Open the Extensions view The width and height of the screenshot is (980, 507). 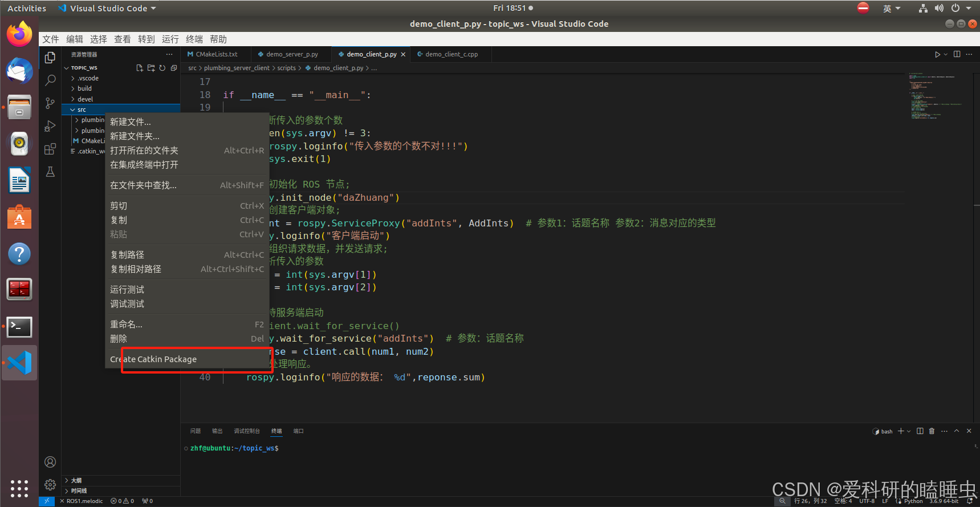(50, 149)
